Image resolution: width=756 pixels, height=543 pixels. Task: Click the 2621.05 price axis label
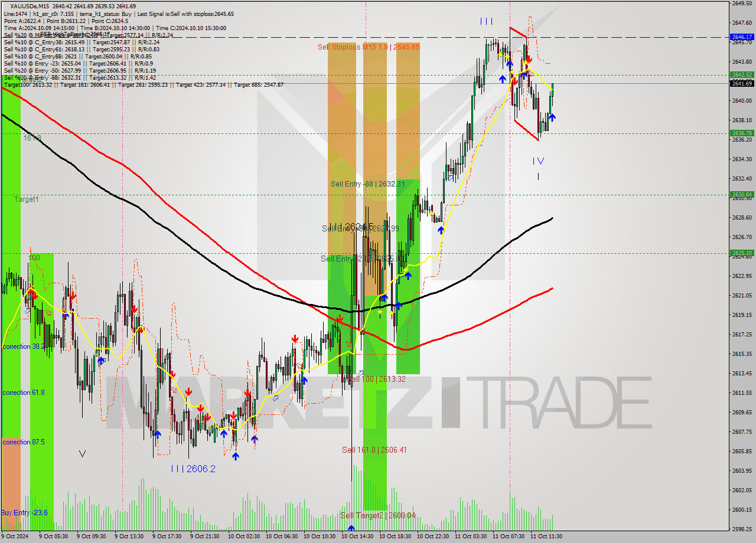pyautogui.click(x=742, y=295)
